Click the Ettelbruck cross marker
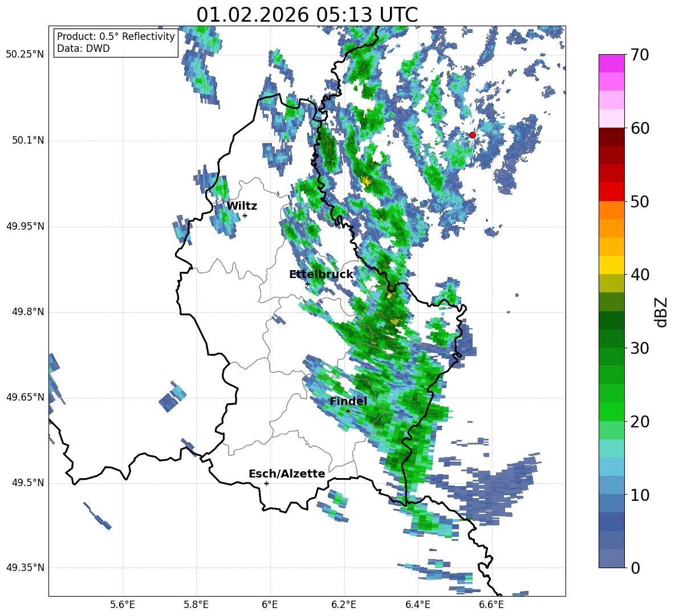The width and height of the screenshot is (675, 616). point(307,284)
